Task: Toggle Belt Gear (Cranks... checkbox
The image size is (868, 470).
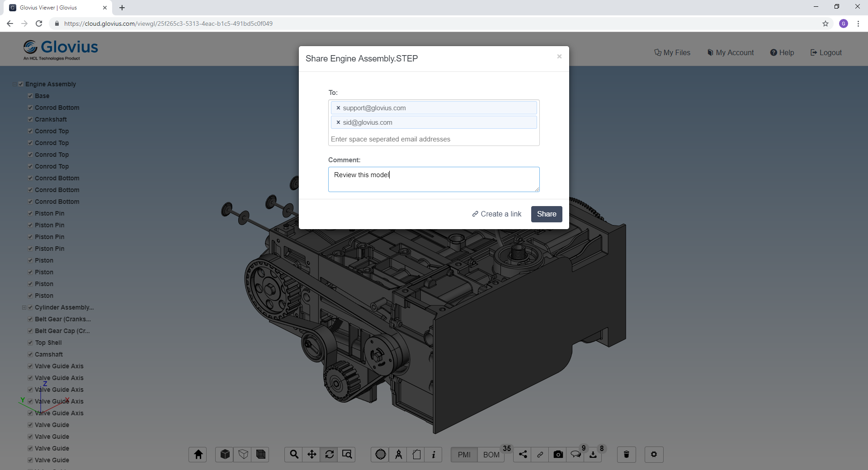Action: [30, 319]
